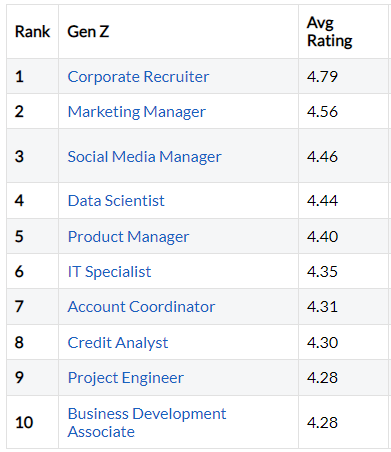Select the 4.30 rating cell
Image resolution: width=391 pixels, height=452 pixels.
345,342
